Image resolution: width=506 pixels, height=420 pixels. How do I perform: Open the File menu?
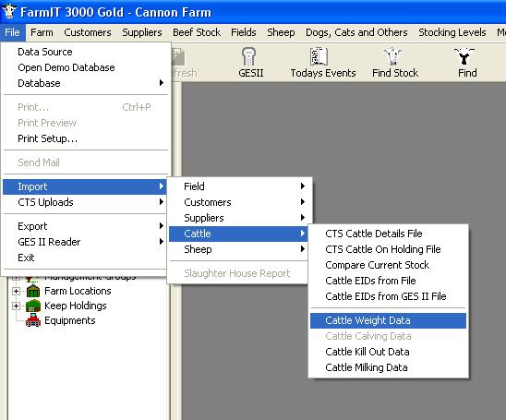pyautogui.click(x=12, y=32)
